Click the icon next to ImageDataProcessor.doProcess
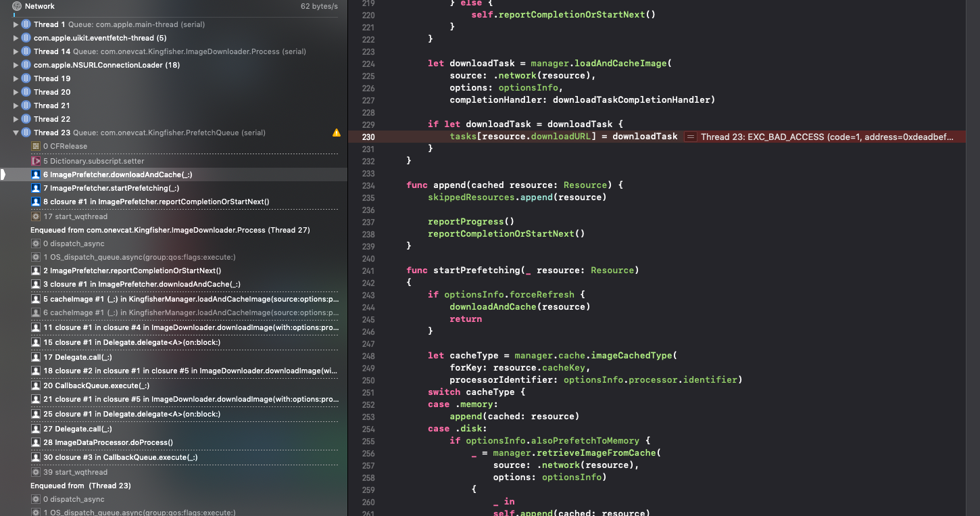Image resolution: width=980 pixels, height=516 pixels. pos(34,443)
